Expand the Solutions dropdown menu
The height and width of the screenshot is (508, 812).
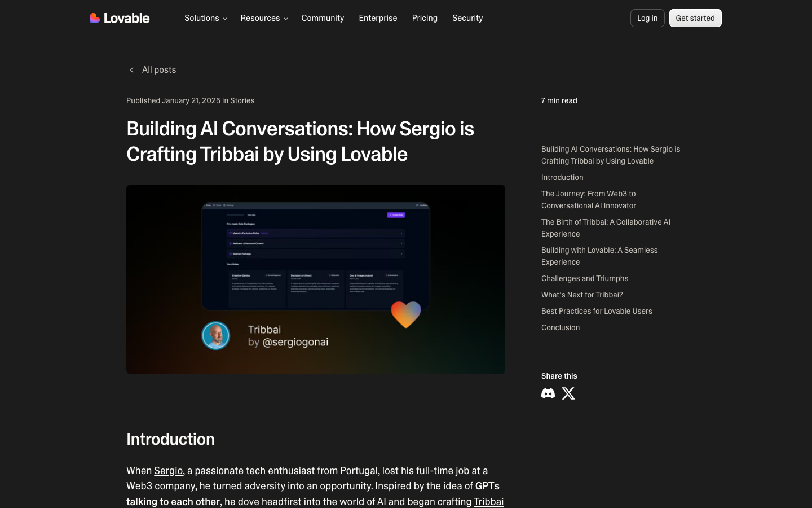coord(206,18)
